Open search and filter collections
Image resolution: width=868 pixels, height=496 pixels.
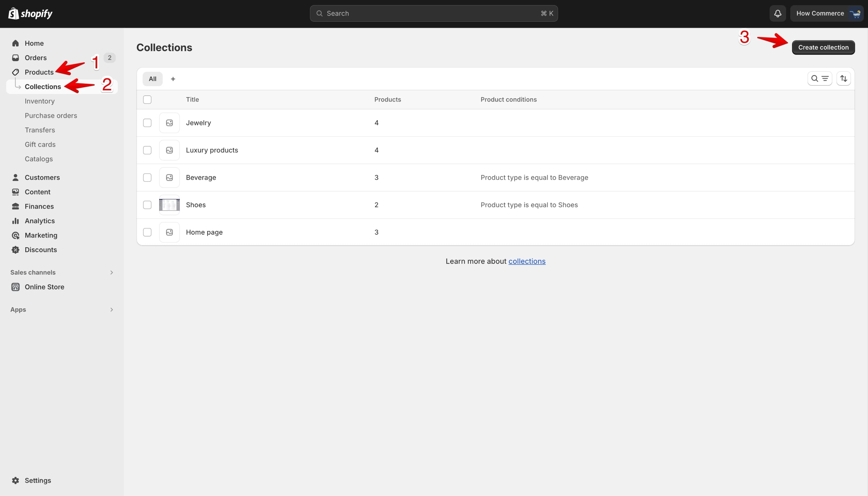pos(819,79)
